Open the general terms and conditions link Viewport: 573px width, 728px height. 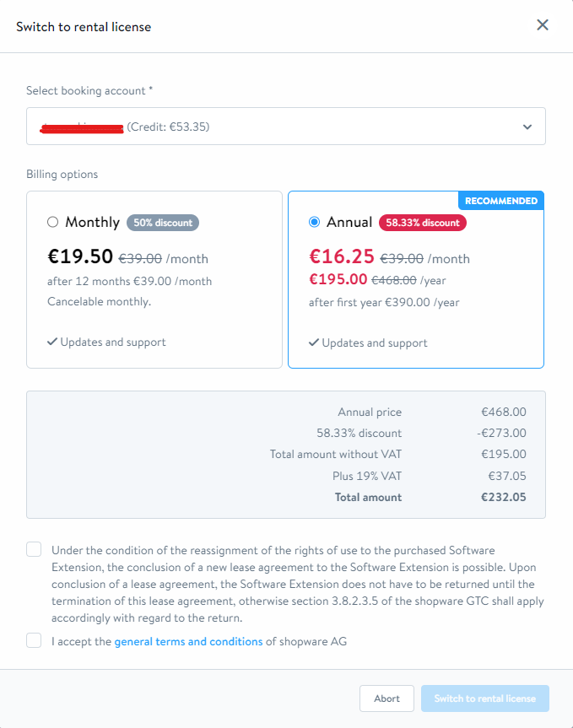[x=188, y=641]
